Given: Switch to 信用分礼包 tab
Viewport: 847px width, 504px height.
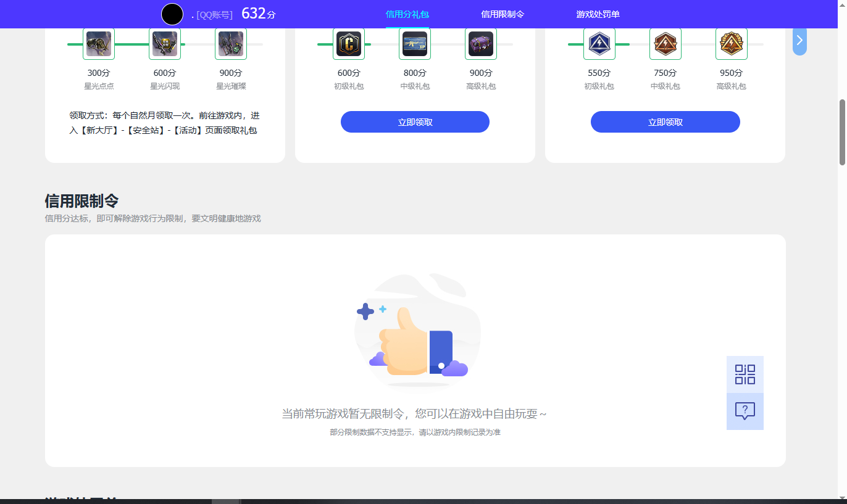Looking at the screenshot, I should click(x=407, y=14).
